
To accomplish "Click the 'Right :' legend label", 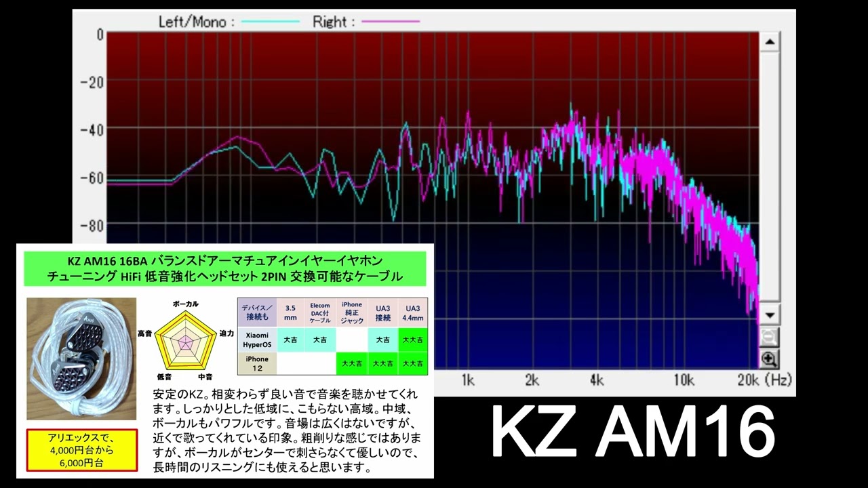I will (x=334, y=22).
